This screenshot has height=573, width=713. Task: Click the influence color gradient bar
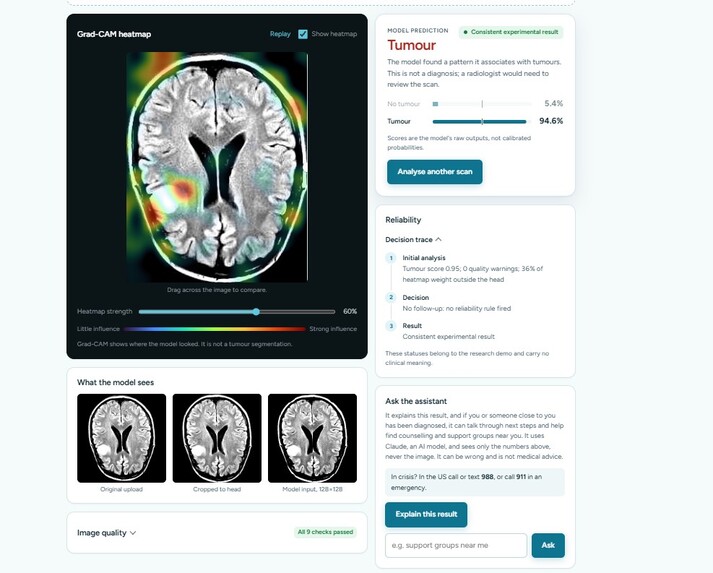(x=215, y=329)
